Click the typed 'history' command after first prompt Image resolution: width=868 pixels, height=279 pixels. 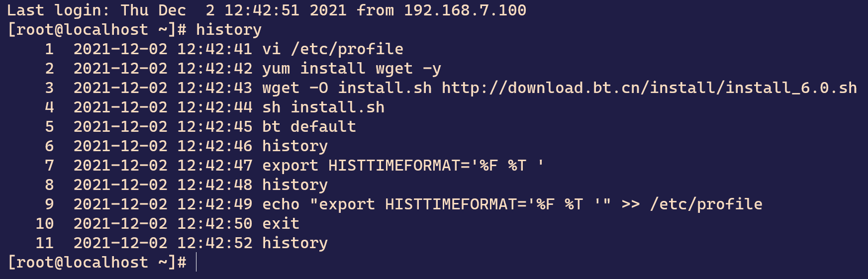pos(229,30)
